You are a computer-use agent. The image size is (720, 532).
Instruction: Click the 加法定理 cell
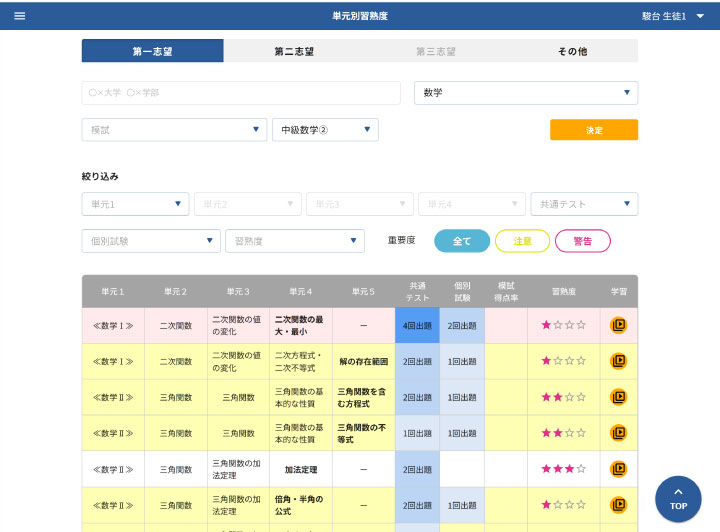tap(301, 469)
